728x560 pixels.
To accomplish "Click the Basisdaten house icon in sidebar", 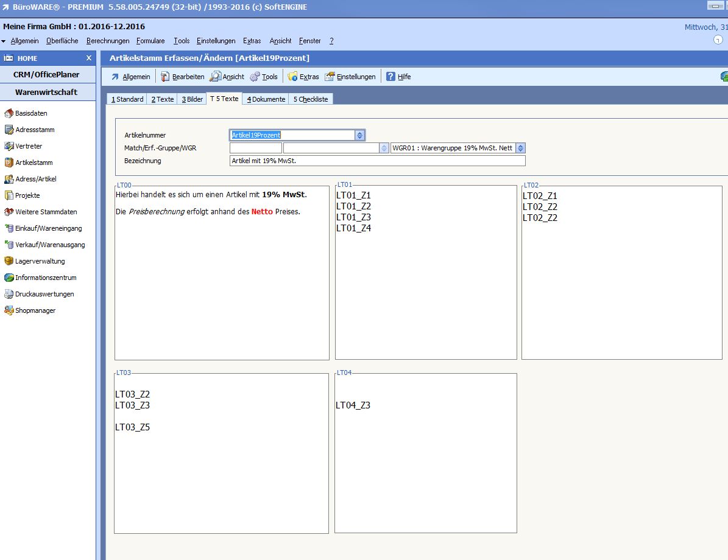I will pos(9,113).
